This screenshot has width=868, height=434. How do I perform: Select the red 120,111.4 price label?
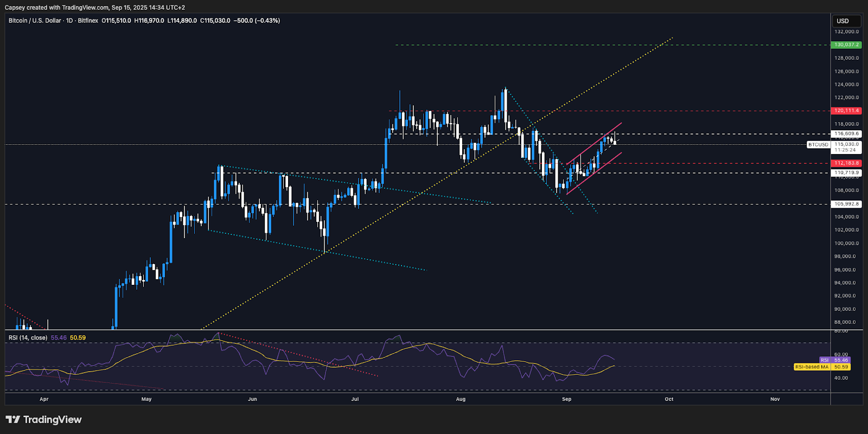(x=846, y=111)
